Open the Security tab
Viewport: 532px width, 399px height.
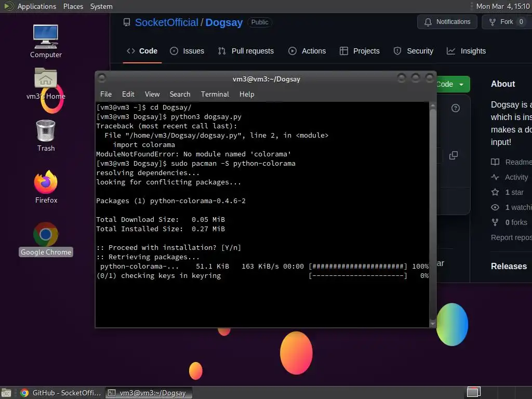pos(413,51)
